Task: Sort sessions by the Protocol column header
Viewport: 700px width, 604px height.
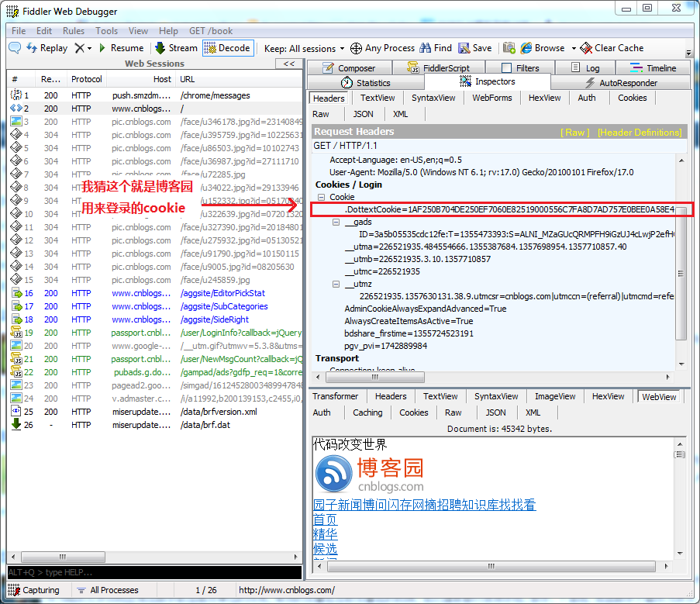Action: click(87, 79)
